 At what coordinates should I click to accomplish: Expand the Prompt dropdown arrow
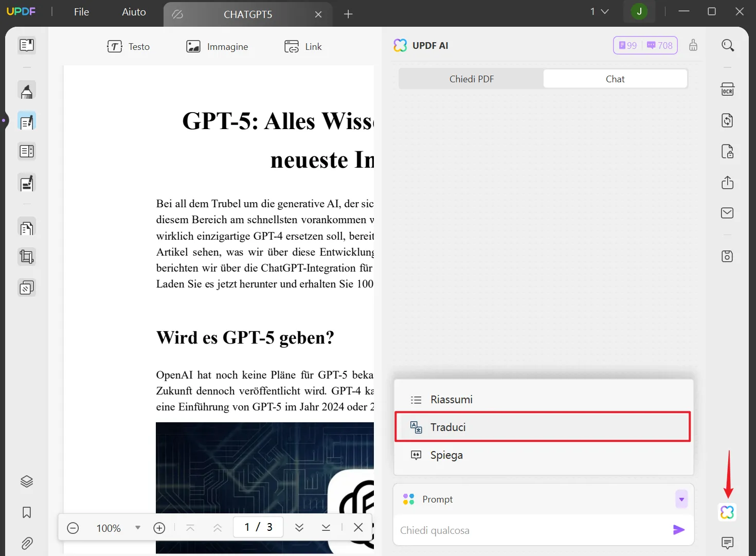681,499
